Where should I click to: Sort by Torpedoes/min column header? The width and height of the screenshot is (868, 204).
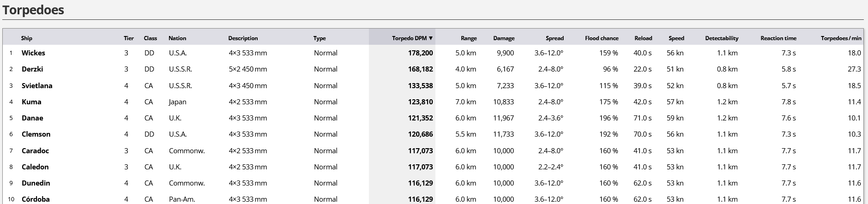[x=841, y=38]
